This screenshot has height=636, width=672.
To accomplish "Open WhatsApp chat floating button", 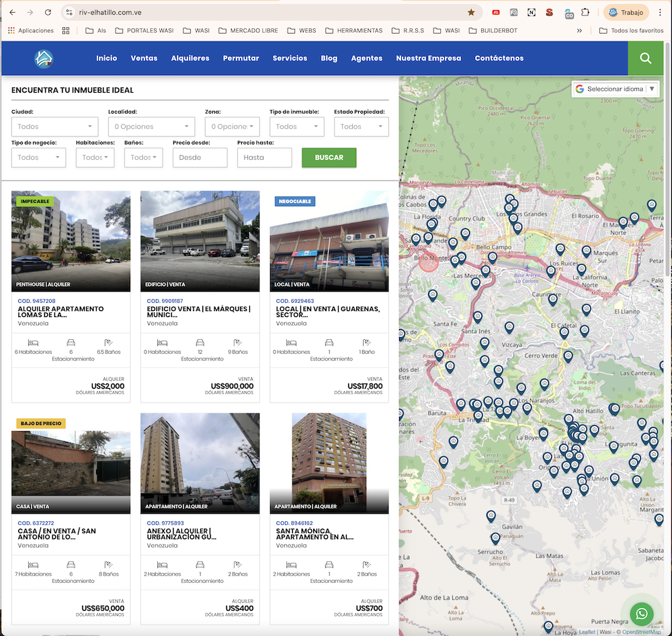I will [641, 613].
